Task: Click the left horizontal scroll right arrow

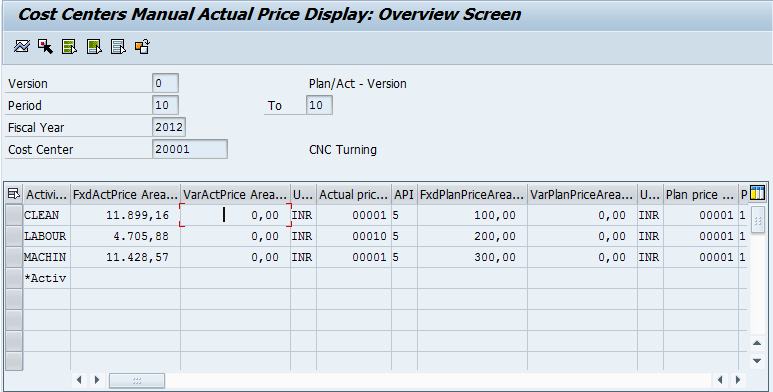Action: click(x=97, y=380)
